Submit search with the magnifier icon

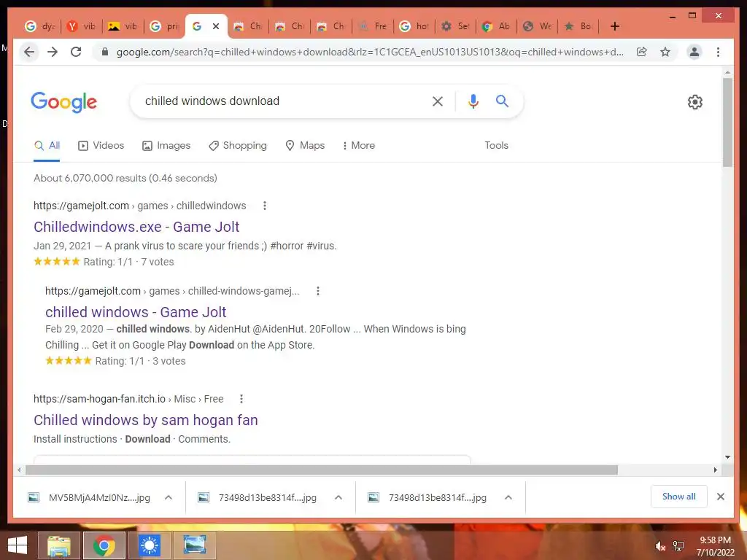[x=502, y=101]
